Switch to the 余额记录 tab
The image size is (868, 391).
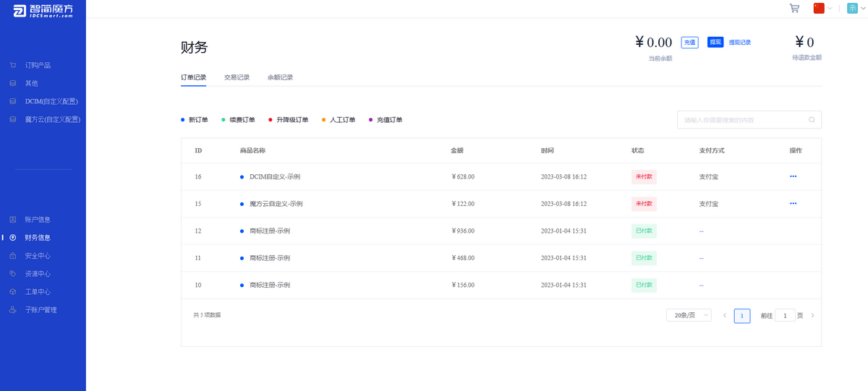(280, 77)
